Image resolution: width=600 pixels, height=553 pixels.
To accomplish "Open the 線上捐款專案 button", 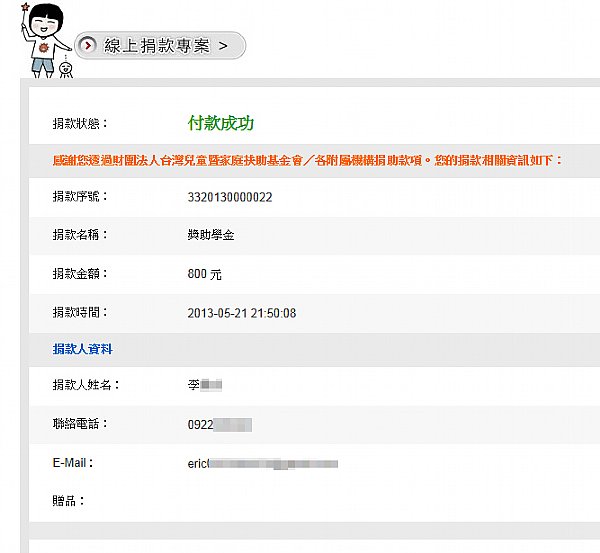I will point(160,46).
